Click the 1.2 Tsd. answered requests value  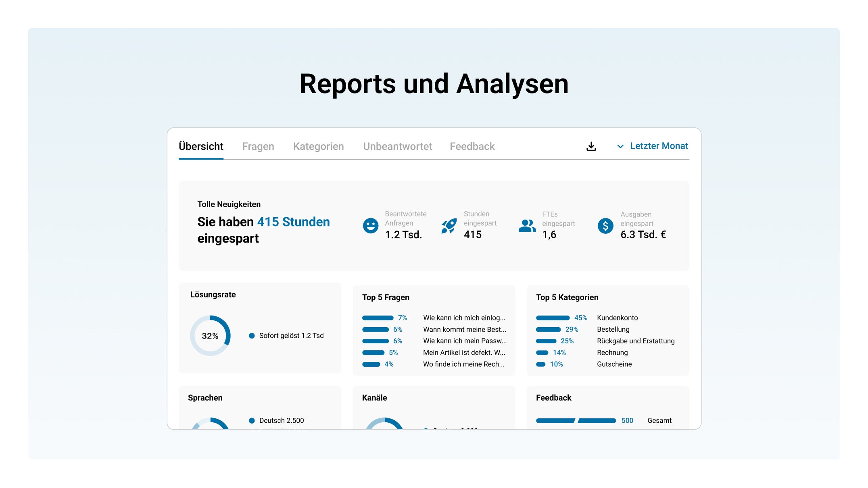[403, 235]
